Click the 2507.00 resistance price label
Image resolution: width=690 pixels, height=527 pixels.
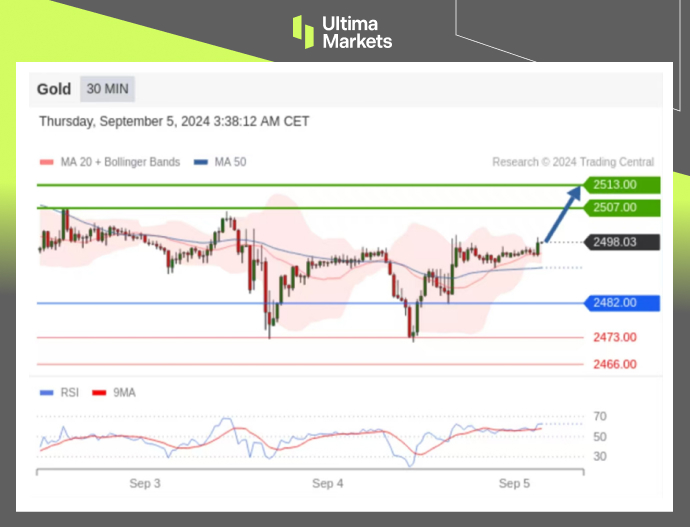click(622, 208)
